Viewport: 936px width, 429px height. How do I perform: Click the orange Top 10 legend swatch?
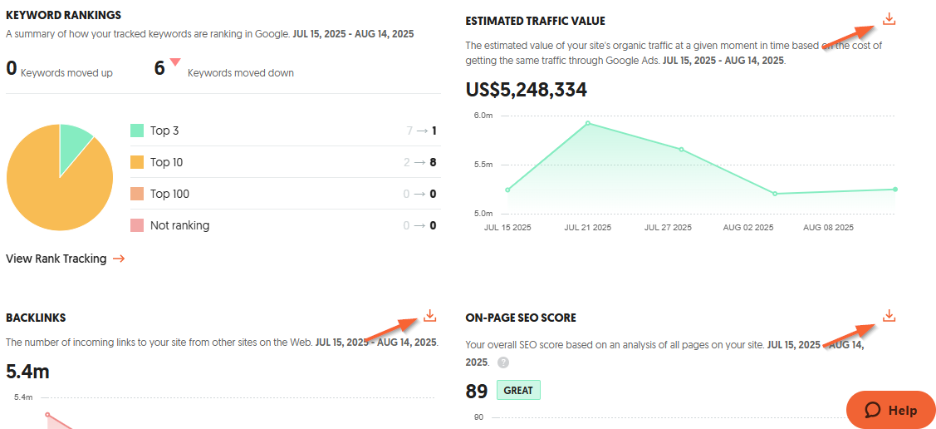(137, 162)
